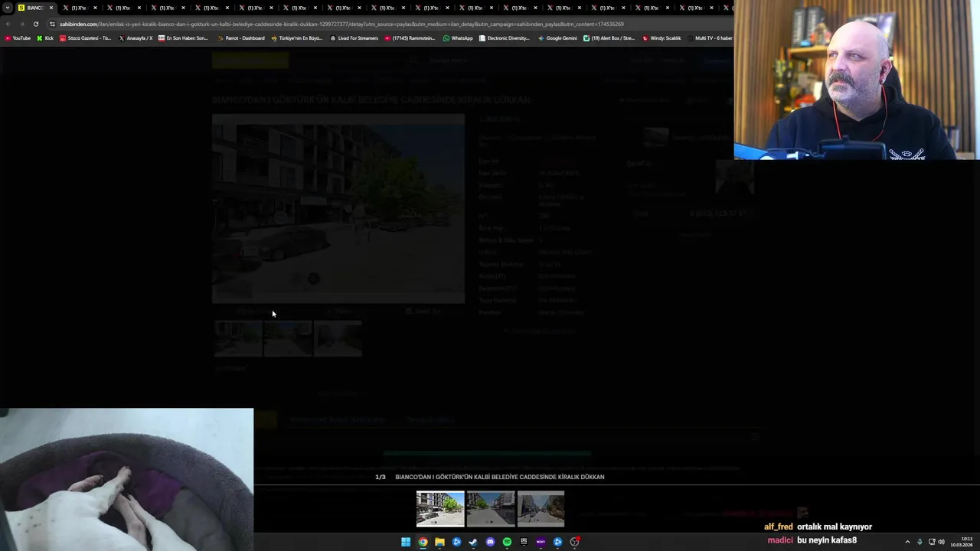Open Türkiye'nin En Büyü... bookmark
The width and height of the screenshot is (980, 551).
(296, 38)
